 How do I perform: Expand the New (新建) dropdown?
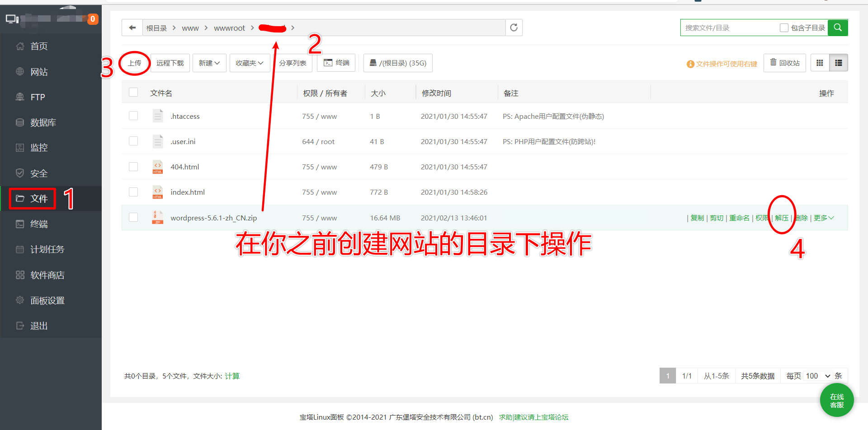click(209, 63)
